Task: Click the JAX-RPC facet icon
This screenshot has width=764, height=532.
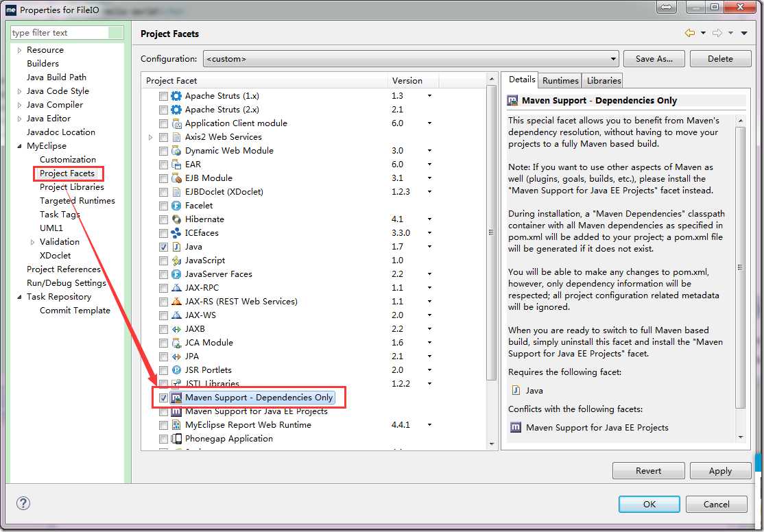Action: coord(176,288)
